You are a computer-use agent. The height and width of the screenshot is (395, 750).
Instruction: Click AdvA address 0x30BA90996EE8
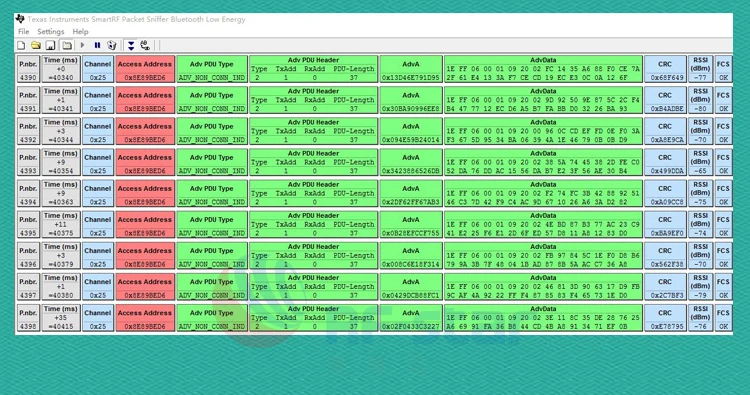point(410,109)
